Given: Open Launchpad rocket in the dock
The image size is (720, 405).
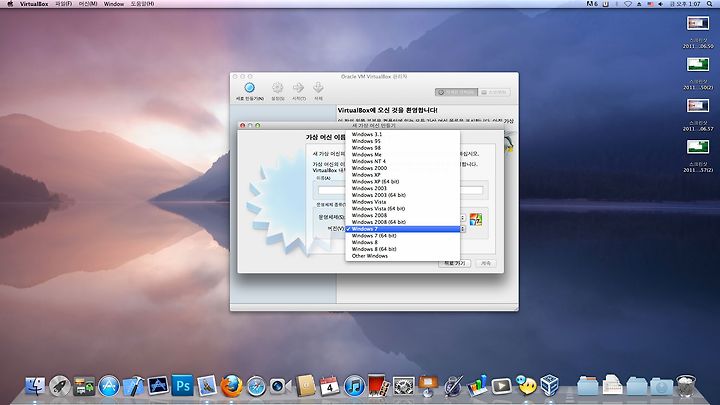Looking at the screenshot, I should (x=60, y=386).
